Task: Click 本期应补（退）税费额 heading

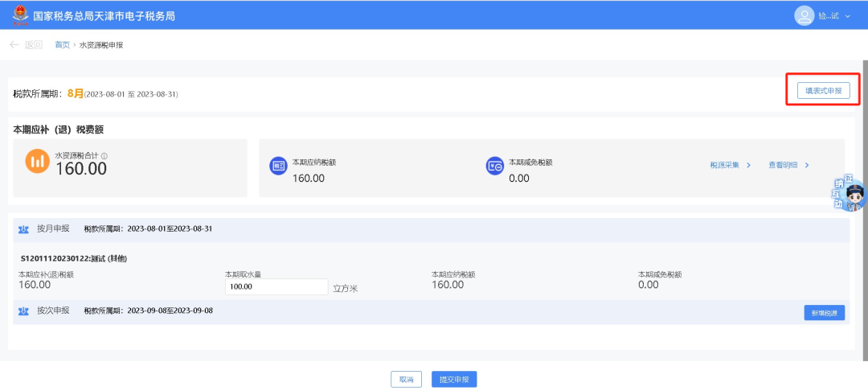Action: pos(59,130)
